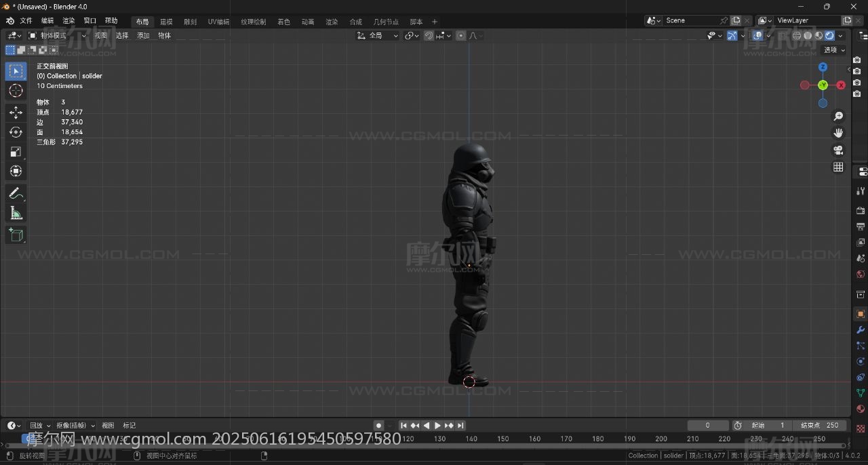Toggle X-ray mode
Screen dimensions: 868x465
(x=782, y=35)
